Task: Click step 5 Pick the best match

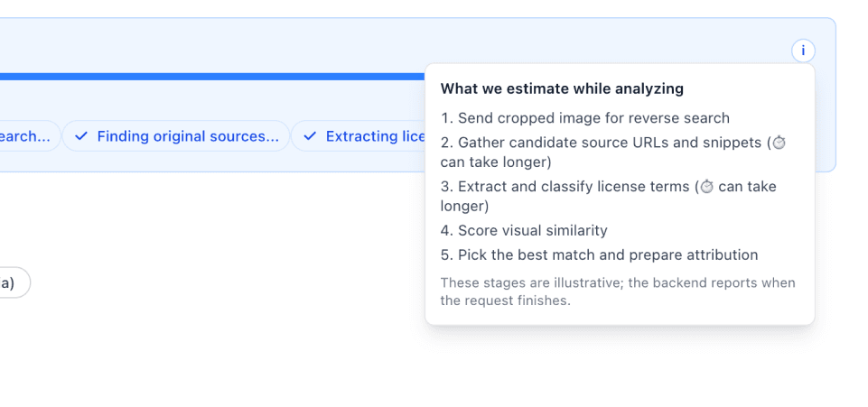Action: tap(599, 254)
